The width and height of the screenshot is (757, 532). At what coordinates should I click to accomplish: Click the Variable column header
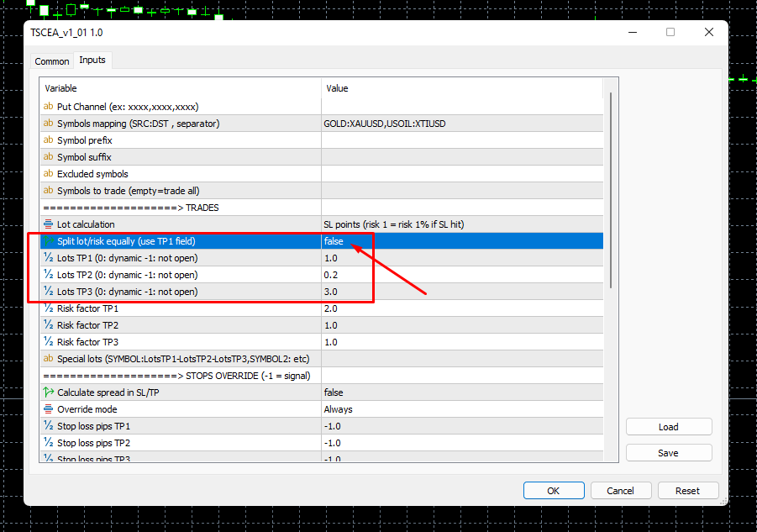(181, 88)
